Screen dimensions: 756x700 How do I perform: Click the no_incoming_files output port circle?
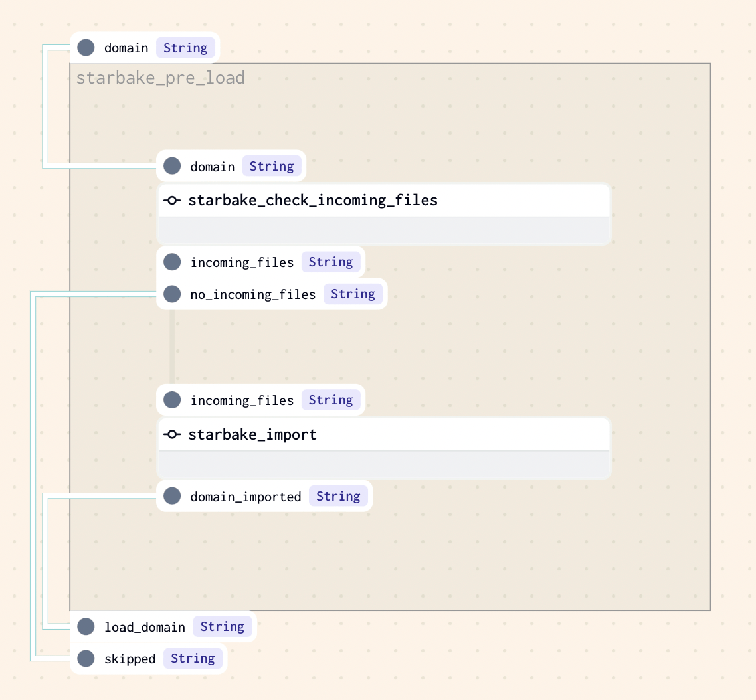172,294
